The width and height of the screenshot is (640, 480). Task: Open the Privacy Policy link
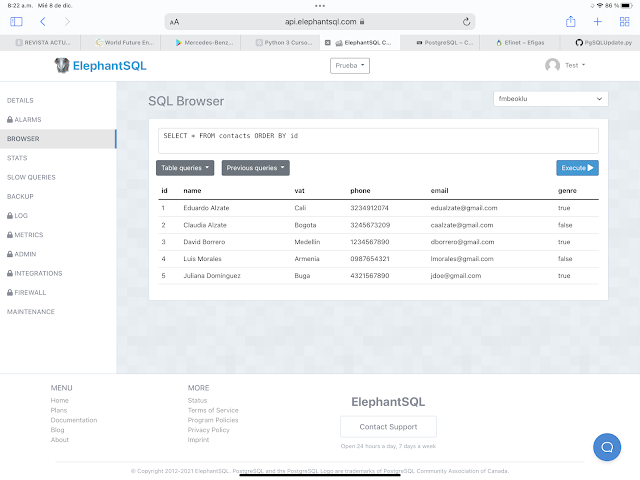click(x=209, y=430)
